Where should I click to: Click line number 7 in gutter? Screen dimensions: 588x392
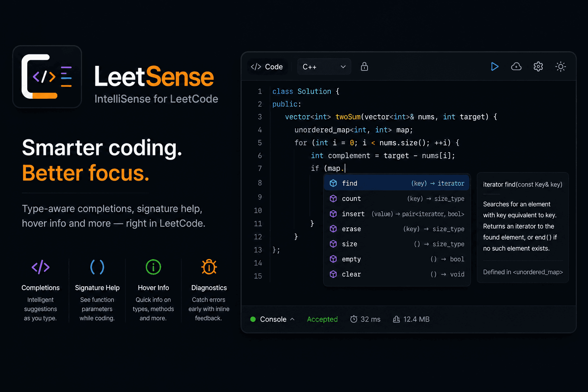click(260, 168)
